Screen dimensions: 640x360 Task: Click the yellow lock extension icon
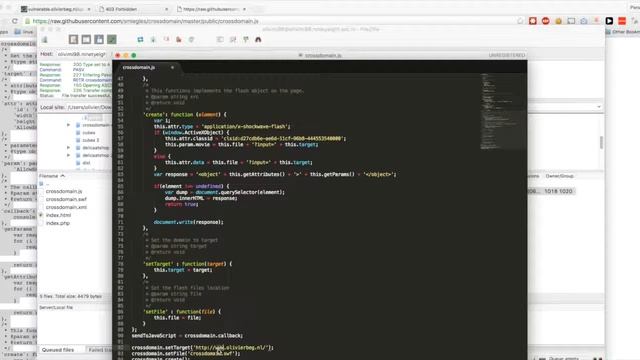[x=558, y=21]
